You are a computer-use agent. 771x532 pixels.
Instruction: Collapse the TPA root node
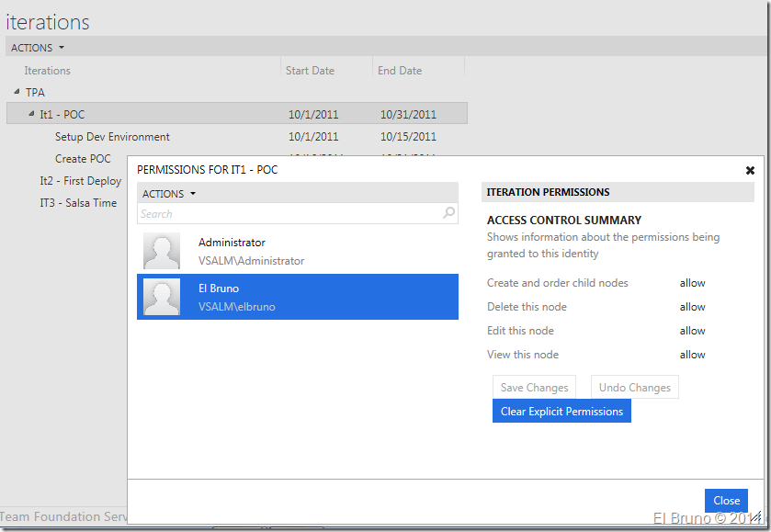17,92
